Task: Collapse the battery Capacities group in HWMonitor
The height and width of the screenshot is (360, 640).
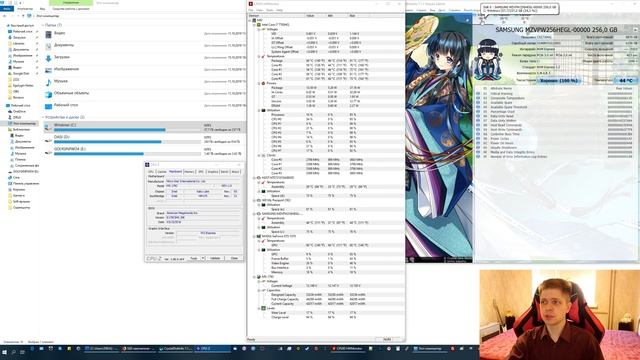Action: (259, 290)
